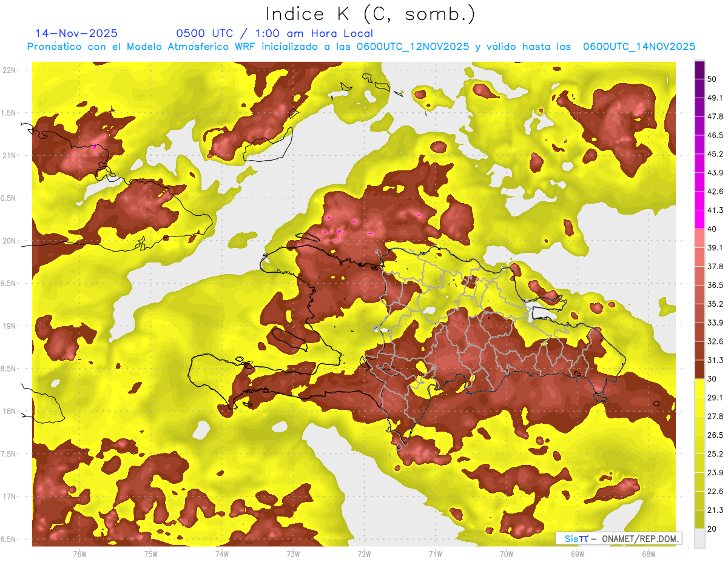Click the magenta swatch between 40 and 41.3
The height and width of the screenshot is (562, 728).
[x=699, y=219]
